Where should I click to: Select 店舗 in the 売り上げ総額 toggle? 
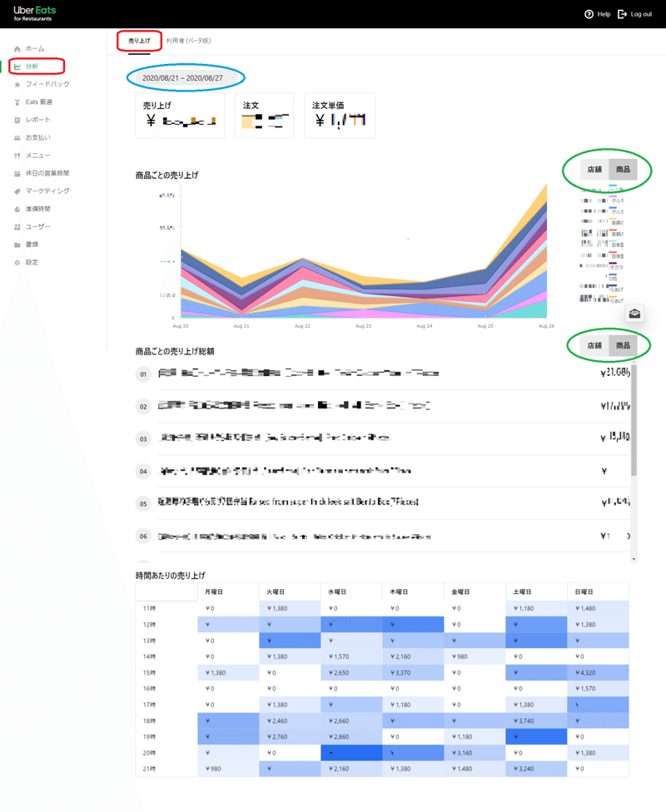coord(593,344)
